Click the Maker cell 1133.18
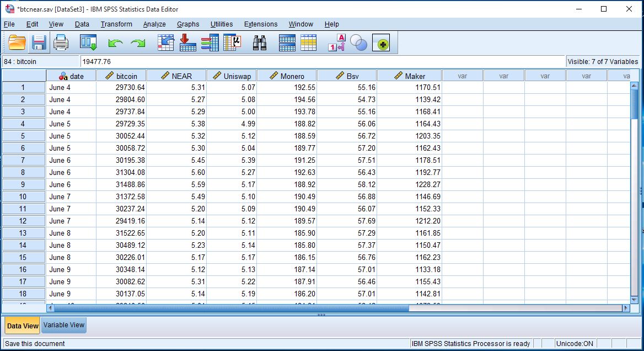This screenshot has width=644, height=351. pyautogui.click(x=410, y=270)
